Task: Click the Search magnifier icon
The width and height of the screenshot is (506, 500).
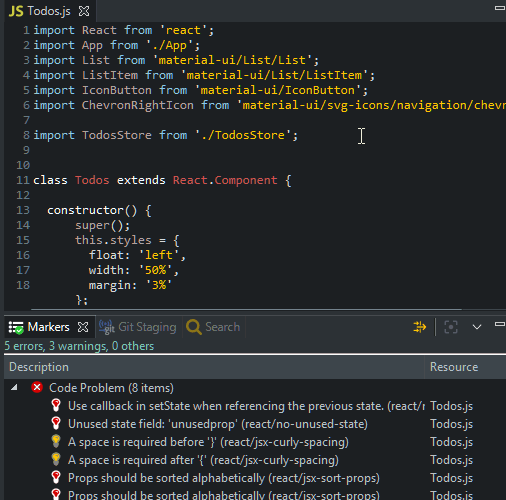Action: pyautogui.click(x=194, y=327)
